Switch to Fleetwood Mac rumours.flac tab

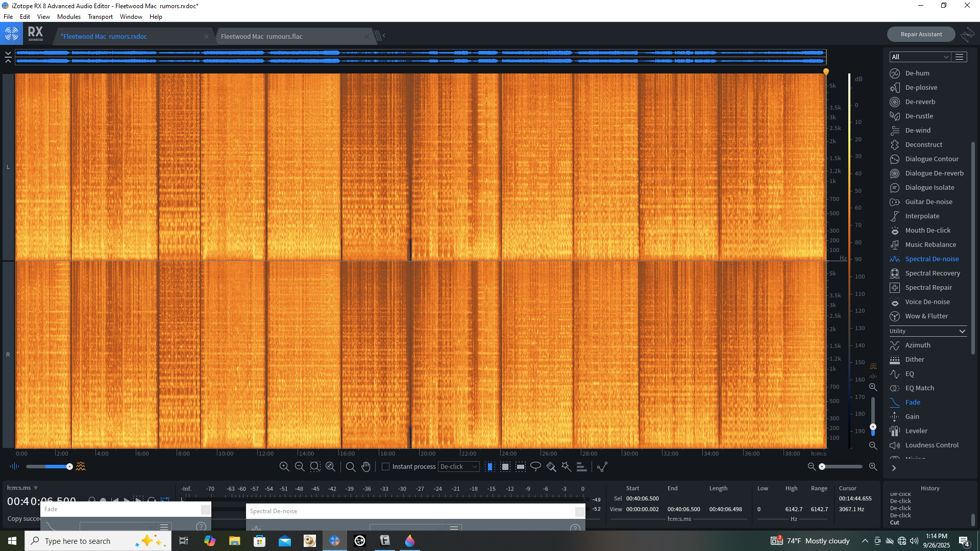[261, 36]
